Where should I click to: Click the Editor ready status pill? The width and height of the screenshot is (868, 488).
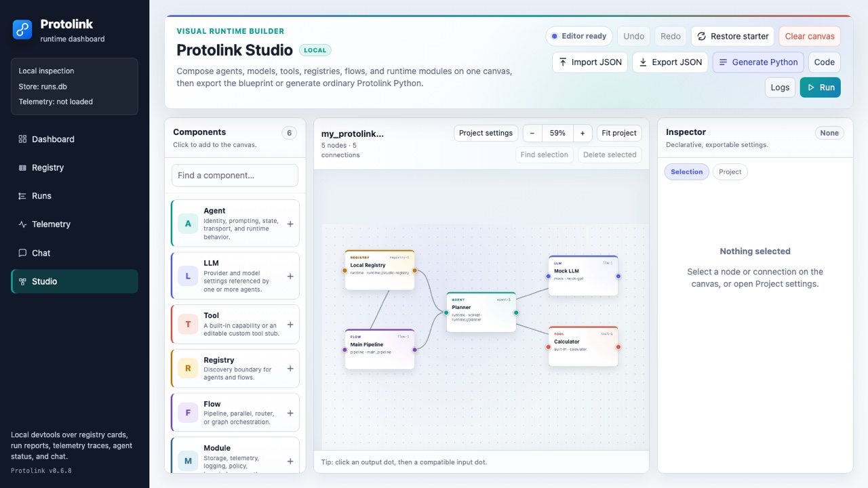(x=579, y=36)
